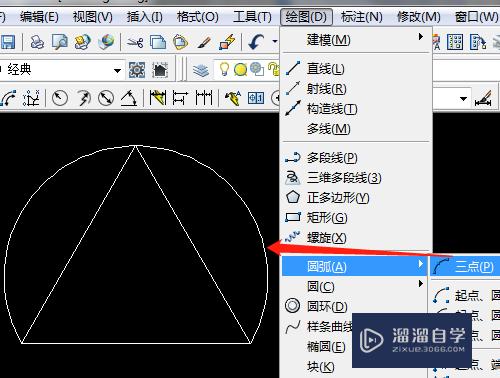The height and width of the screenshot is (378, 500).
Task: Choose 多段线(P) from the draw menu
Action: pos(356,158)
